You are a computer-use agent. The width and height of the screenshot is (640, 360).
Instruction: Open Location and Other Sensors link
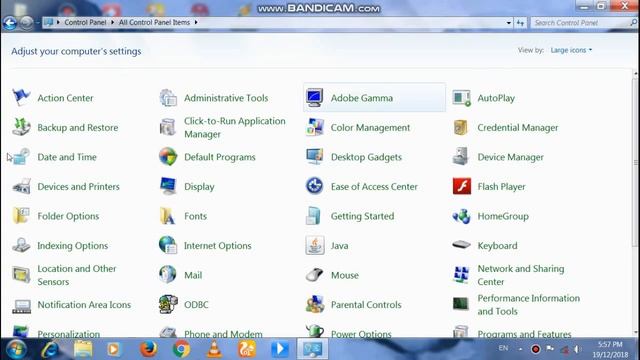(77, 275)
